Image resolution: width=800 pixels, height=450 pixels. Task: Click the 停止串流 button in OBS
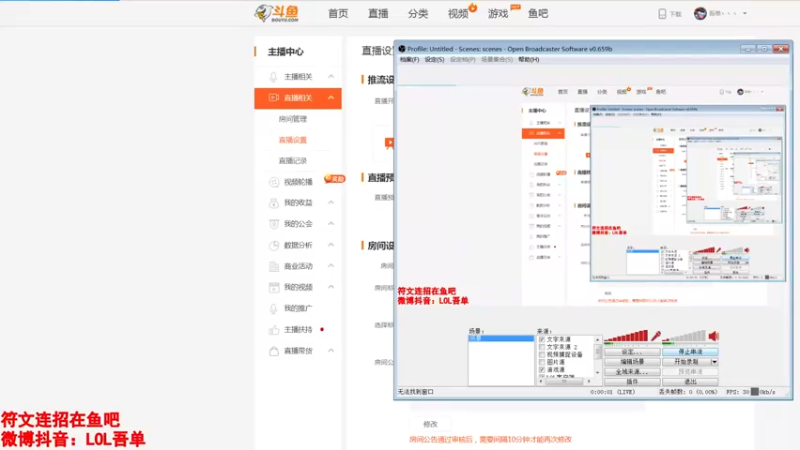click(690, 352)
